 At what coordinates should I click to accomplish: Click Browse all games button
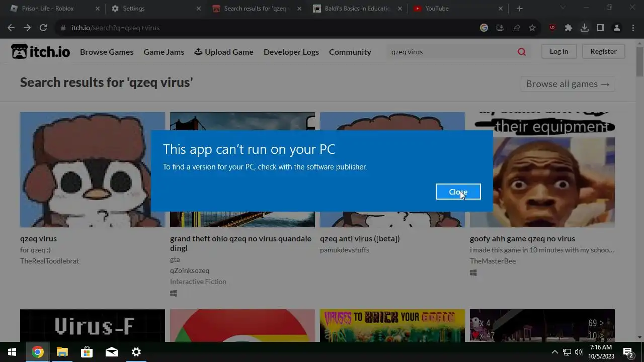point(568,84)
